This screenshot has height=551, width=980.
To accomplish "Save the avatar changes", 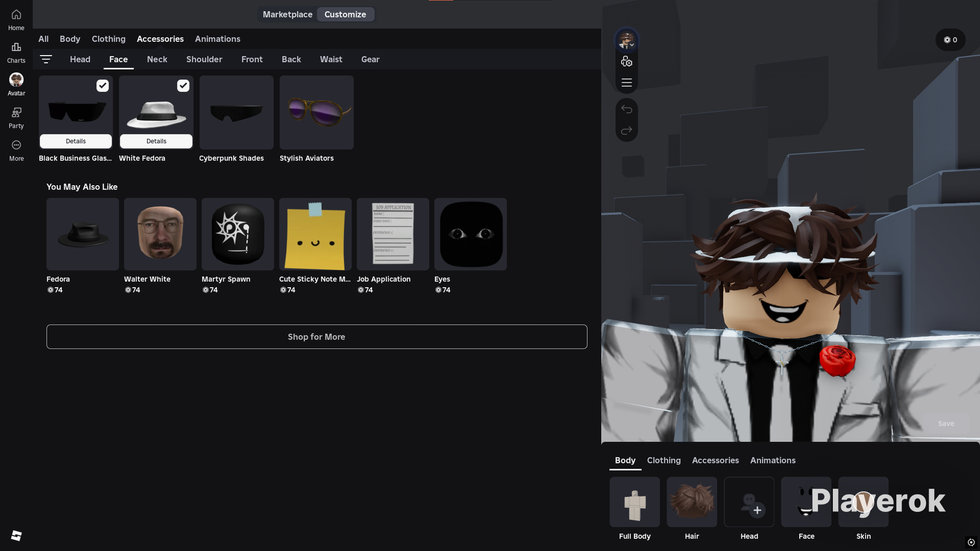I will (x=946, y=423).
